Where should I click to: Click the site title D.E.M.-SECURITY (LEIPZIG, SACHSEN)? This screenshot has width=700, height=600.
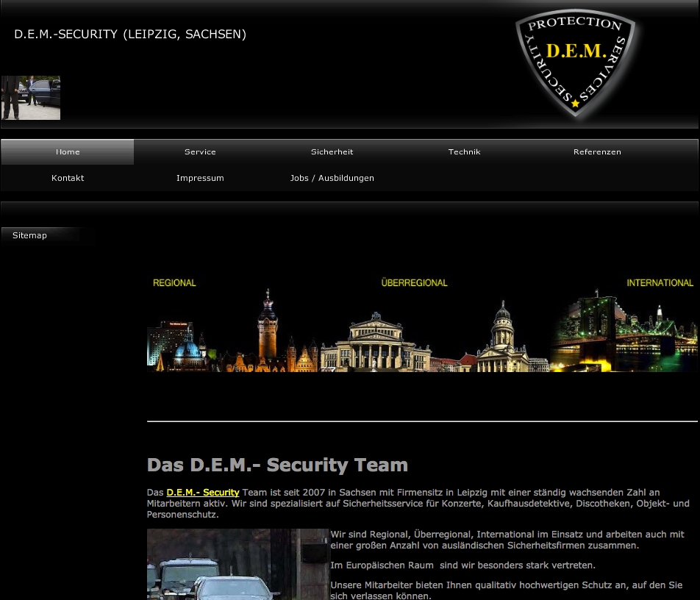[x=130, y=35]
